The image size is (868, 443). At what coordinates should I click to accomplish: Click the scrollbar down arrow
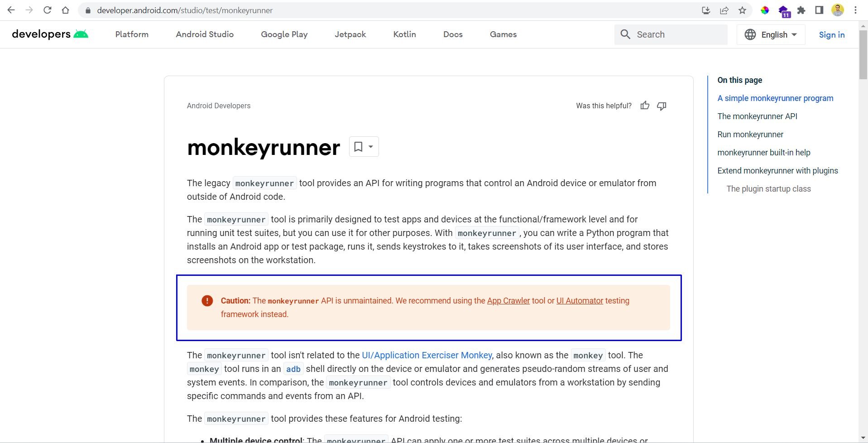click(x=863, y=438)
